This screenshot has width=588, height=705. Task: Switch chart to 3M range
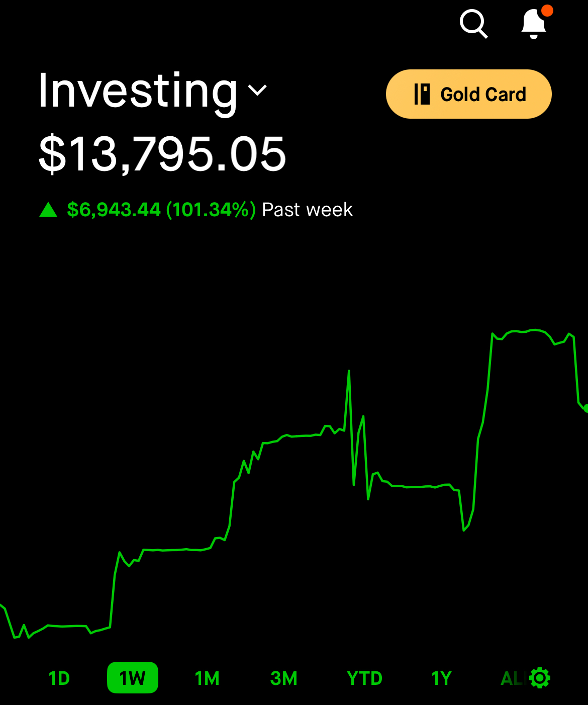284,678
